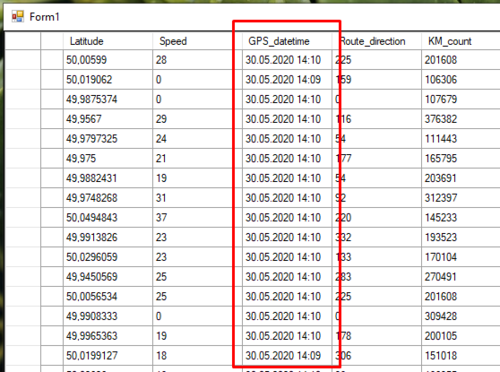This screenshot has width=500, height=372.
Task: Select GPS_datetime cell in the 50,0199127 row
Action: tap(287, 355)
